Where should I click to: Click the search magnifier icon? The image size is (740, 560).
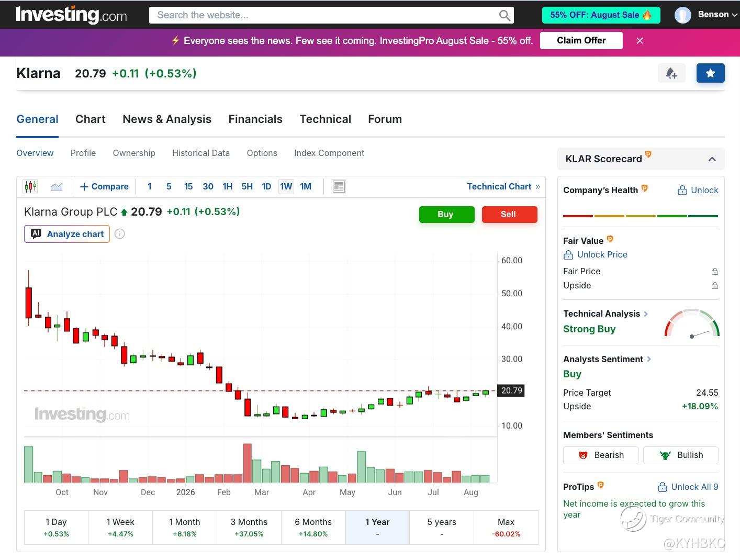504,15
